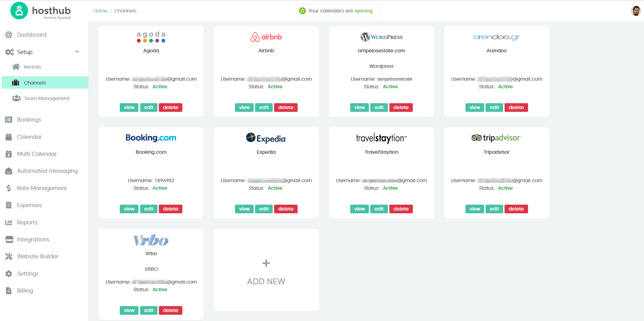Click the Channels breadcrumb text
The height and width of the screenshot is (321, 644).
tap(125, 11)
